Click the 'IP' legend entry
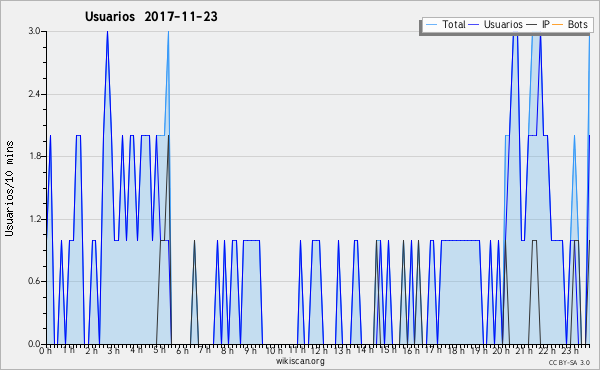Viewport: 600px width, 370px height. 546,24
